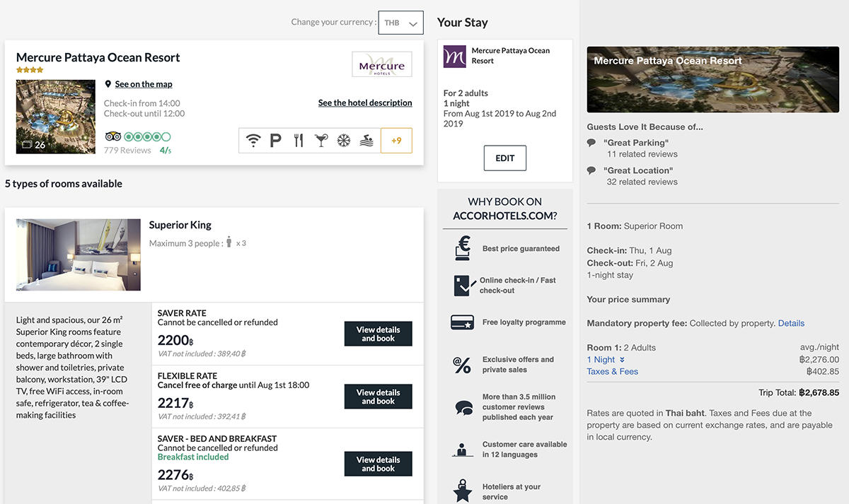Click the customer reviews speech bubble icon

coord(464,407)
